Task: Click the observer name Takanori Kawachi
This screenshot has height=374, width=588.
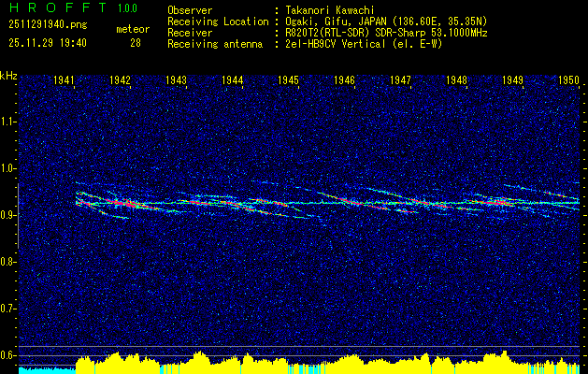Action: (330, 10)
